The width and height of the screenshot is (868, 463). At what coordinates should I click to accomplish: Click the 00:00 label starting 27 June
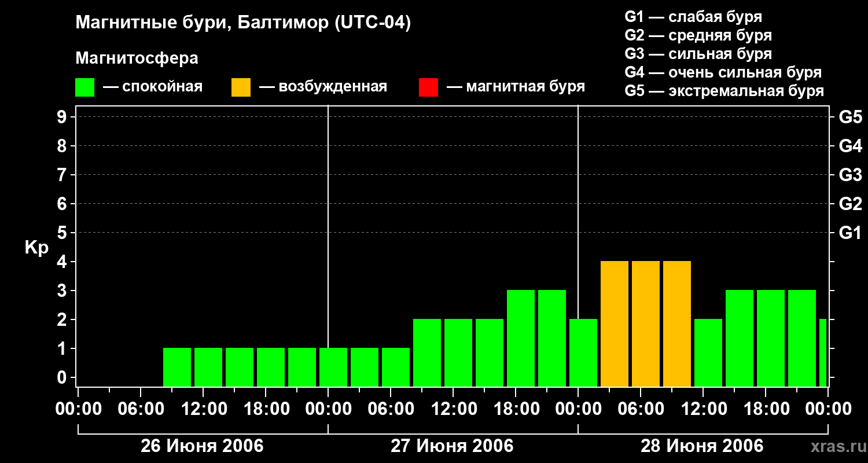[328, 409]
